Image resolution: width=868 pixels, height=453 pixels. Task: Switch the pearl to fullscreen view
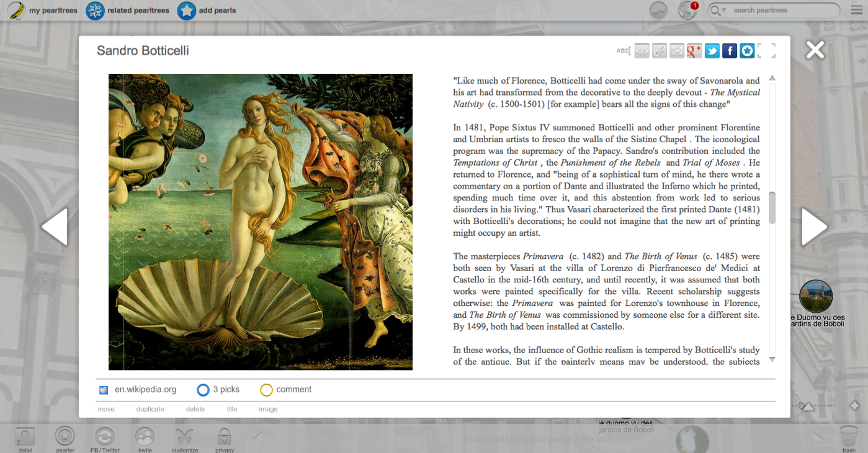[x=767, y=51]
